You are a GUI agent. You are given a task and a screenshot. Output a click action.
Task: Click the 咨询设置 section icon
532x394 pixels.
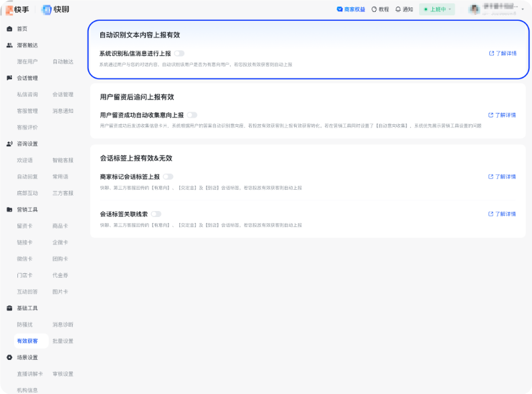tap(9, 144)
